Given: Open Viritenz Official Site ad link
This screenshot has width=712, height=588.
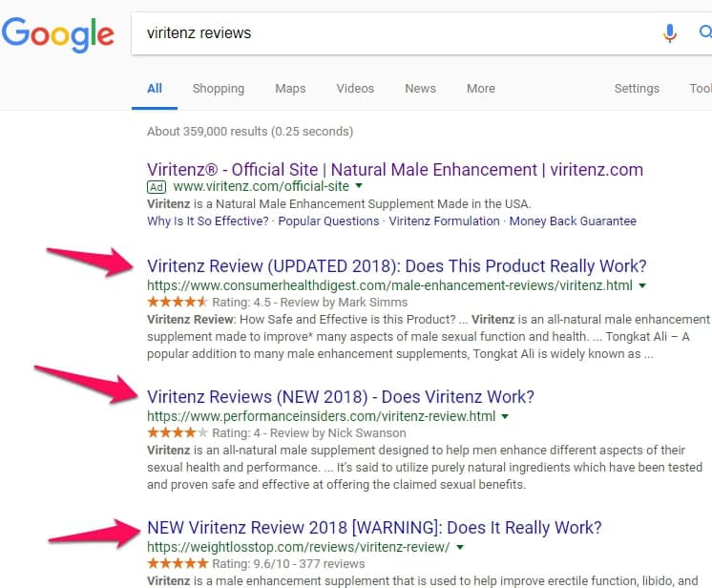Looking at the screenshot, I should 394,170.
